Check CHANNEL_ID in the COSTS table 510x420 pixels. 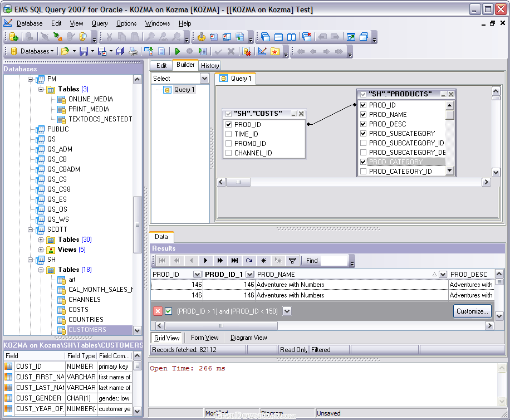click(x=229, y=153)
